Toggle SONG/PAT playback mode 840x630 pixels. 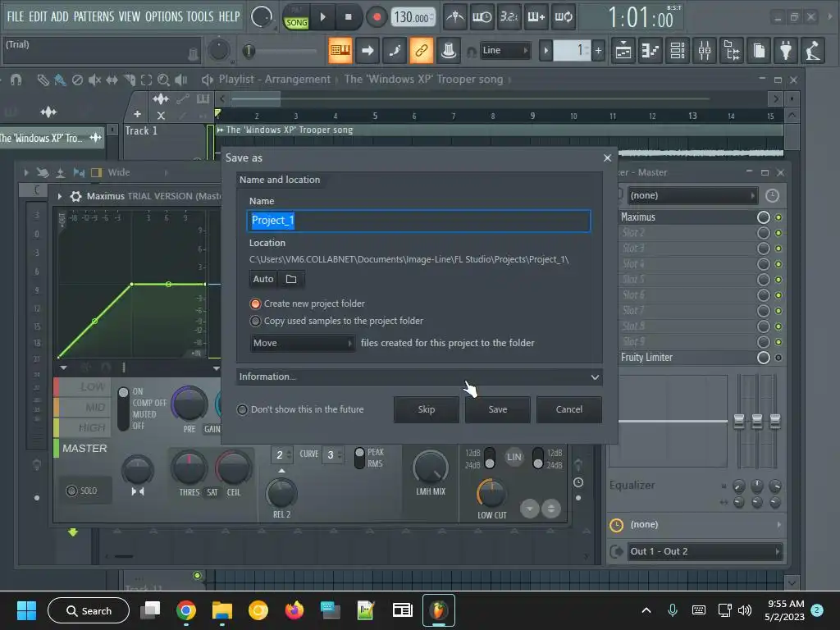296,18
